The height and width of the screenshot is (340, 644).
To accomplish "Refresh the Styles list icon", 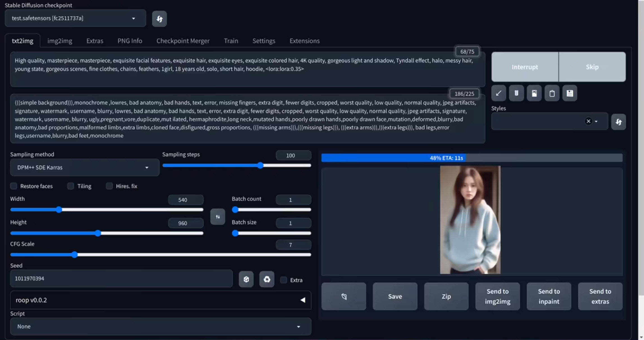I will point(618,122).
